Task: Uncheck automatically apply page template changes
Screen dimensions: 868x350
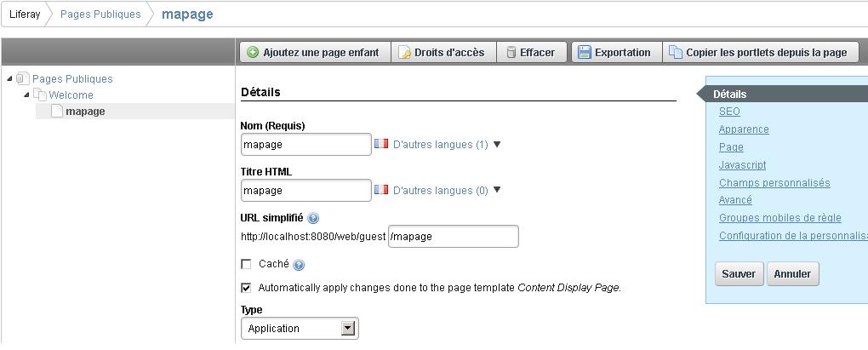Action: pos(247,288)
